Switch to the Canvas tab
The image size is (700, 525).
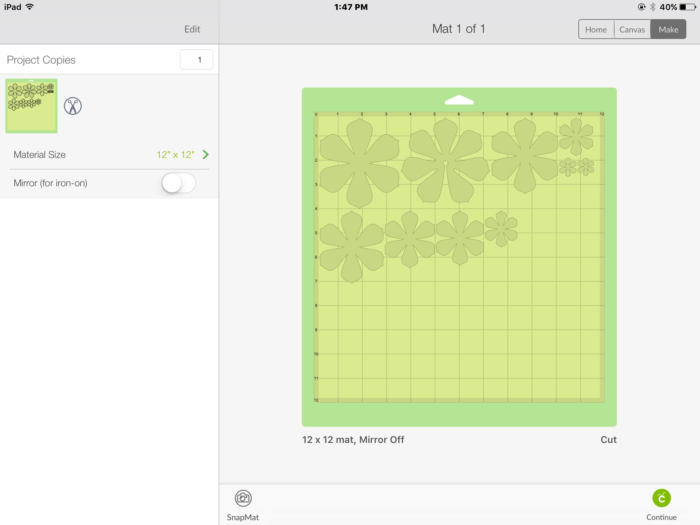pos(632,29)
